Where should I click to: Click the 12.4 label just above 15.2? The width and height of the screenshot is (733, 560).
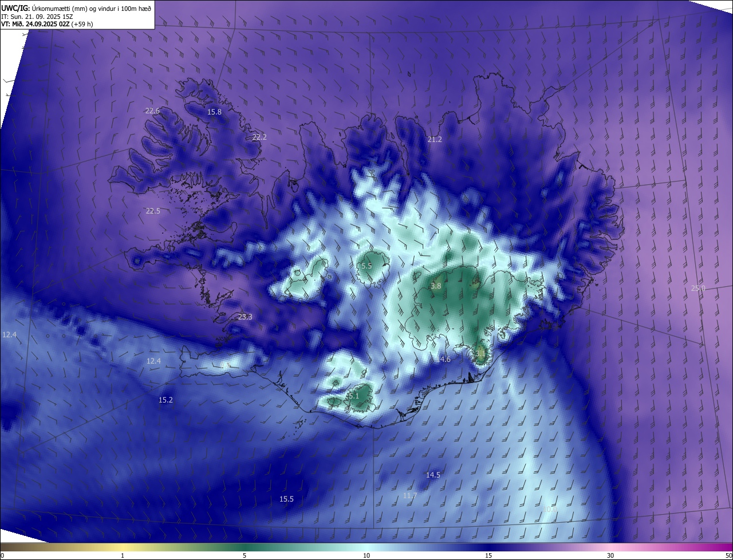[153, 361]
